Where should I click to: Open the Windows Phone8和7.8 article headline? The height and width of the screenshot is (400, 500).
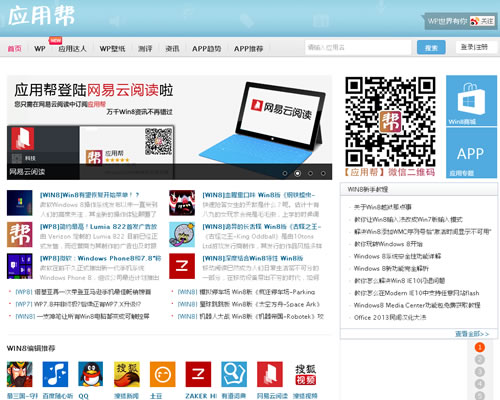[100, 258]
